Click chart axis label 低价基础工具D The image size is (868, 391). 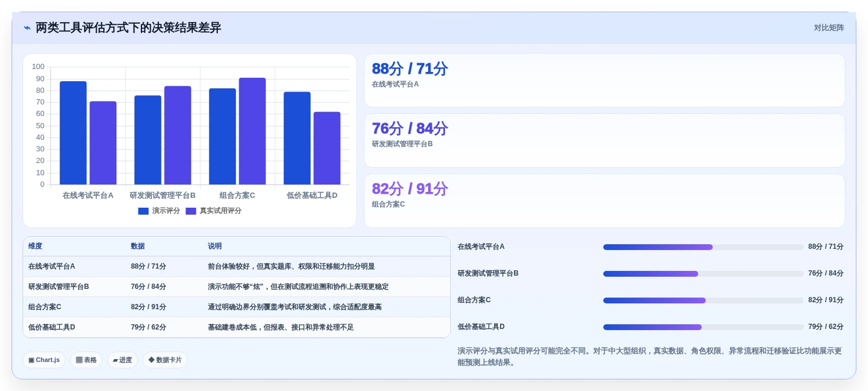312,195
